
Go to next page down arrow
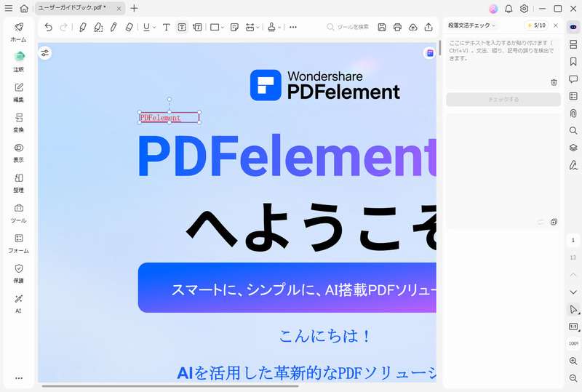[x=573, y=292]
